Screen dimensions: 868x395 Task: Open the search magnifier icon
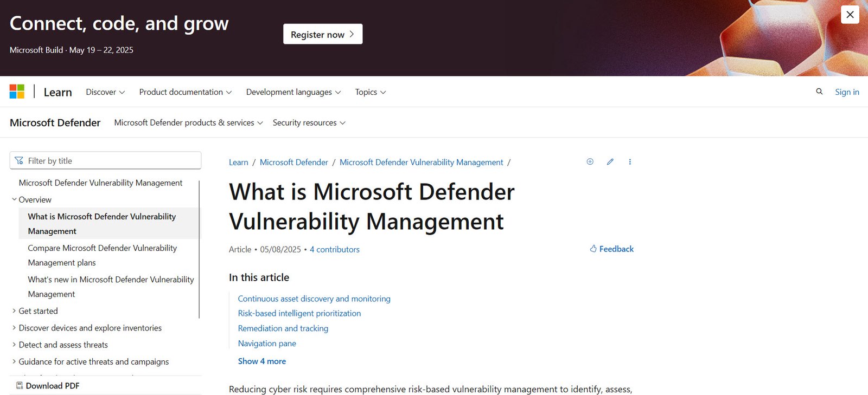(819, 92)
